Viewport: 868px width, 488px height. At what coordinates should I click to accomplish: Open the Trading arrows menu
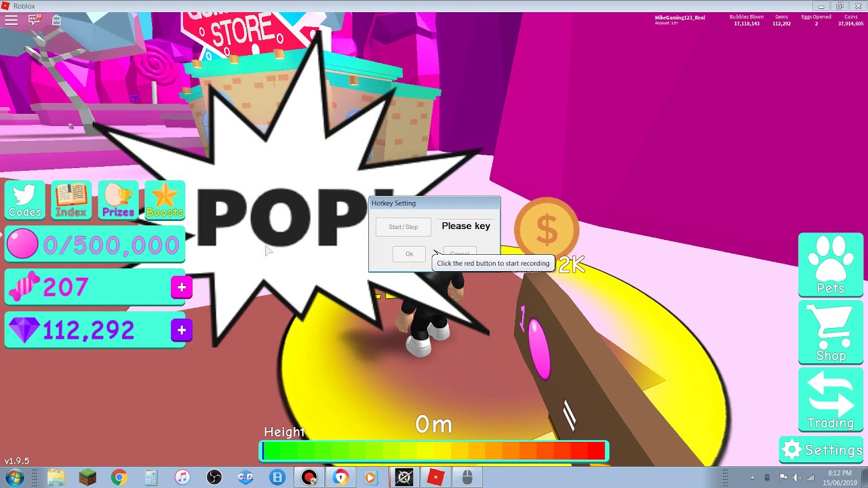831,400
